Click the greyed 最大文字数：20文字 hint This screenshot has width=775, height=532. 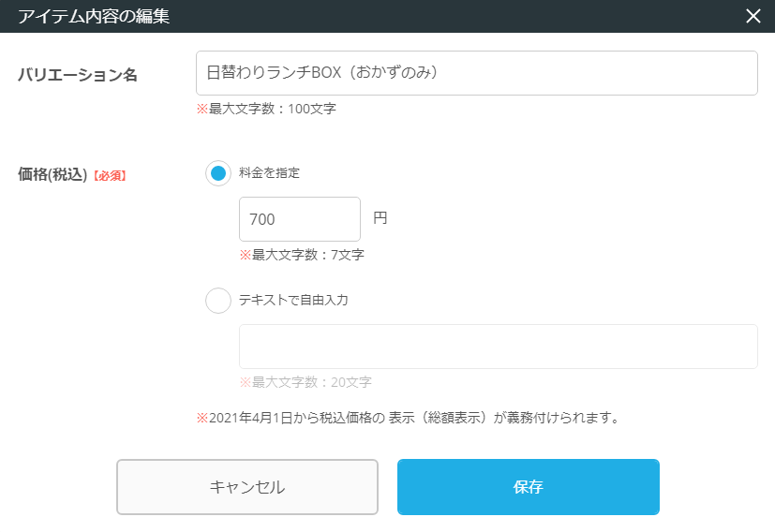[x=306, y=382]
